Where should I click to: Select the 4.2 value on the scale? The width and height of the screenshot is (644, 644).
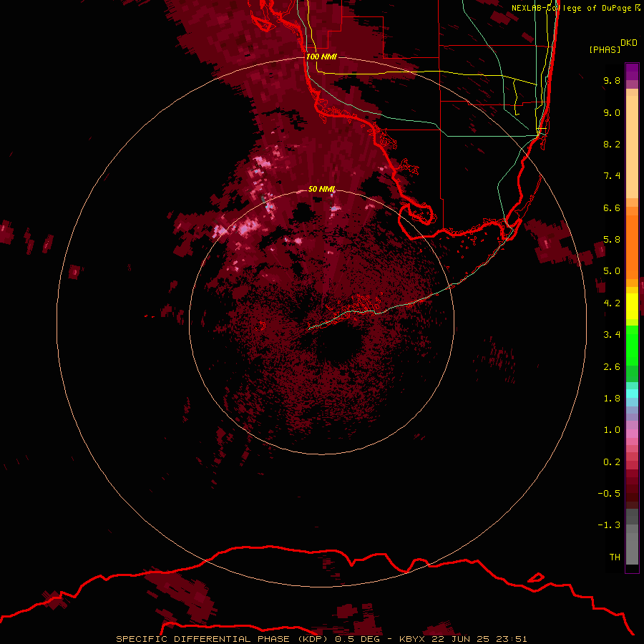click(x=612, y=303)
